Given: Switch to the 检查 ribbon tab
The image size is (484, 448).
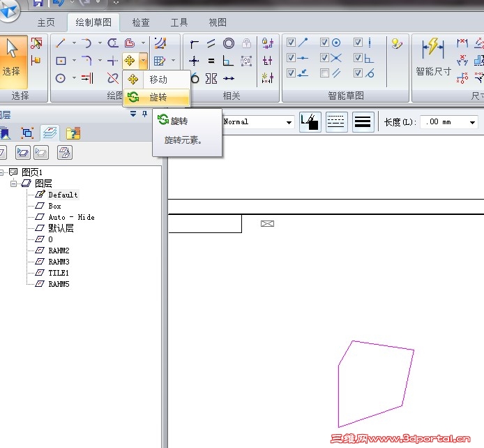Looking at the screenshot, I should coord(141,22).
